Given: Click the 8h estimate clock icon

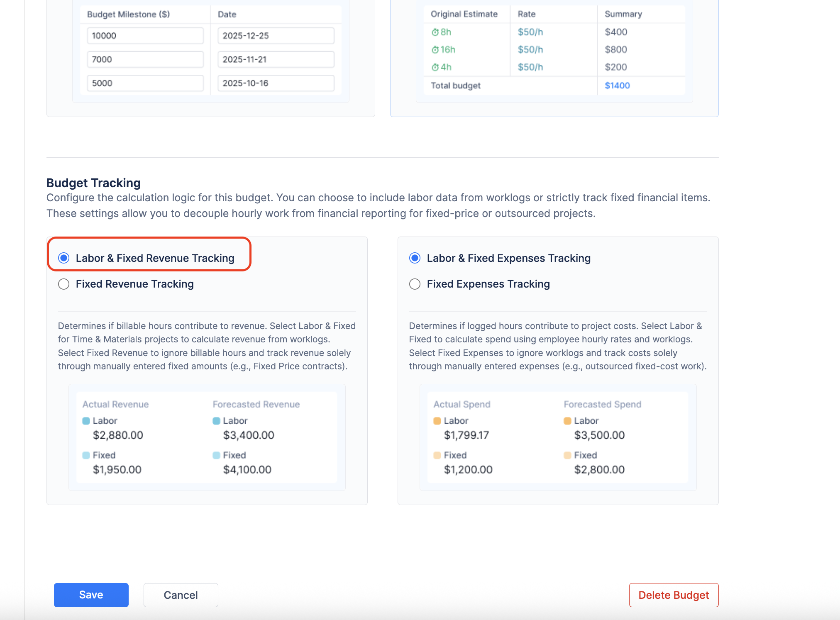Looking at the screenshot, I should [x=435, y=32].
